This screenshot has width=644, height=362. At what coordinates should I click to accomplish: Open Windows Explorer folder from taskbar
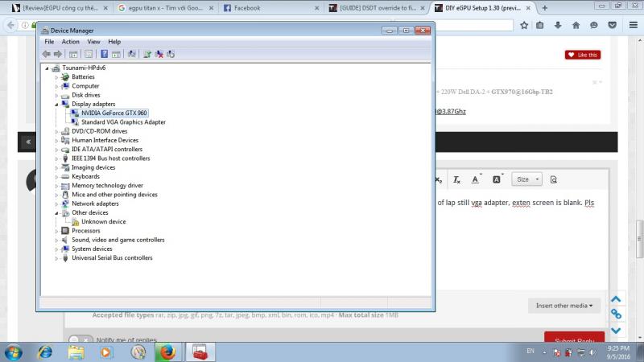pos(76,352)
